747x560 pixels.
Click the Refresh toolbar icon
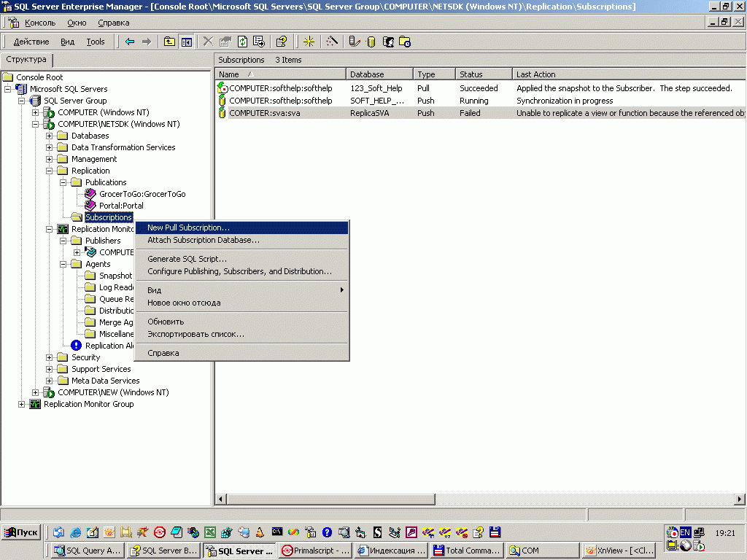click(x=242, y=42)
